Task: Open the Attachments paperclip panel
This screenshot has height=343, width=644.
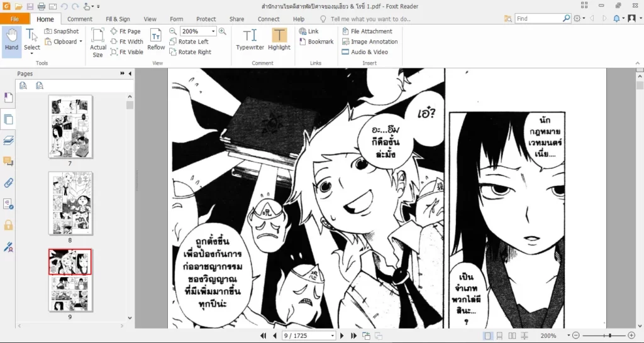Action: [8, 183]
